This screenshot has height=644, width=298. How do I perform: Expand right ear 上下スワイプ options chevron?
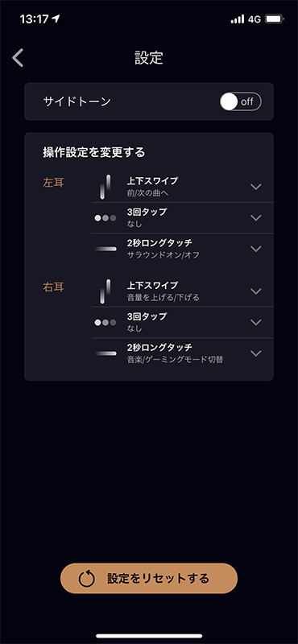(x=256, y=291)
